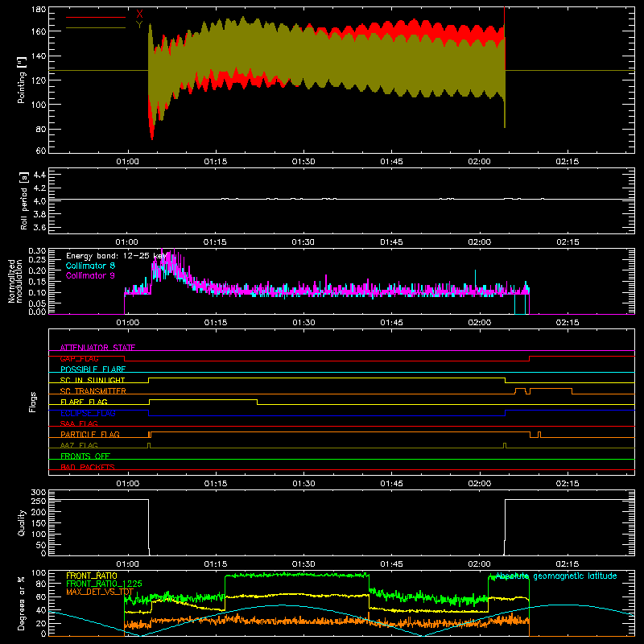Select the 'BAD_PACKETS' flag label

[88, 467]
